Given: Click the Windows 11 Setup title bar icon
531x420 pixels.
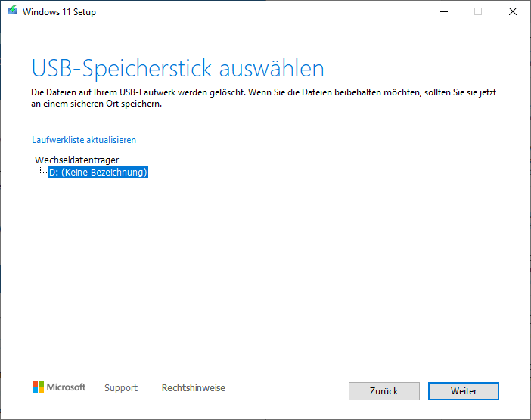Looking at the screenshot, I should click(12, 11).
